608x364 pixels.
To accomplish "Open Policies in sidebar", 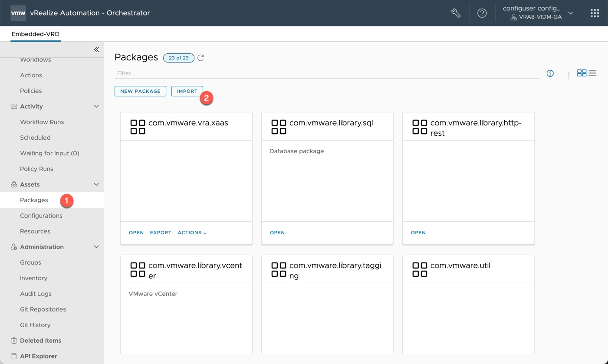I will coord(31,91).
